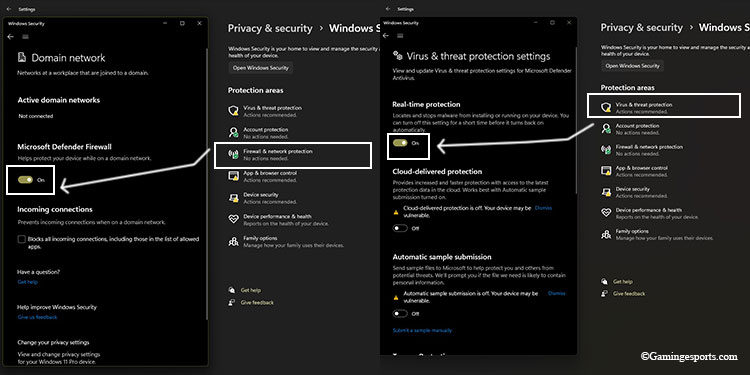Click the Not connected status text
750x375 pixels.
[x=36, y=116]
